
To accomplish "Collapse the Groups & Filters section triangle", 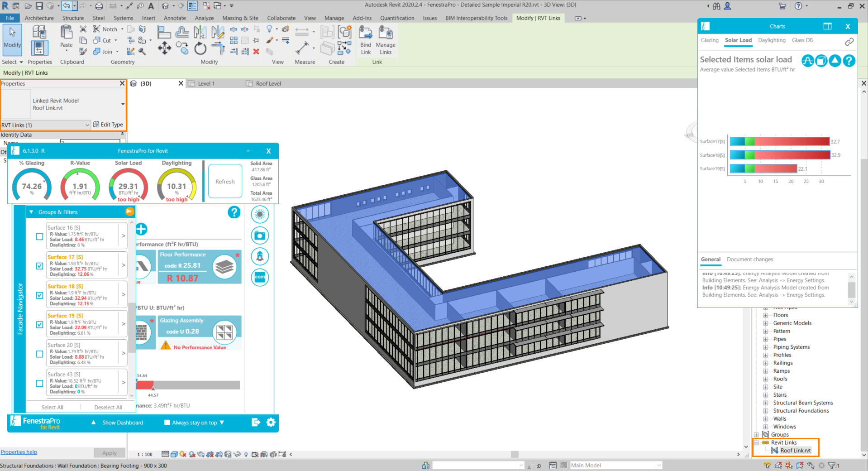I will coord(31,212).
